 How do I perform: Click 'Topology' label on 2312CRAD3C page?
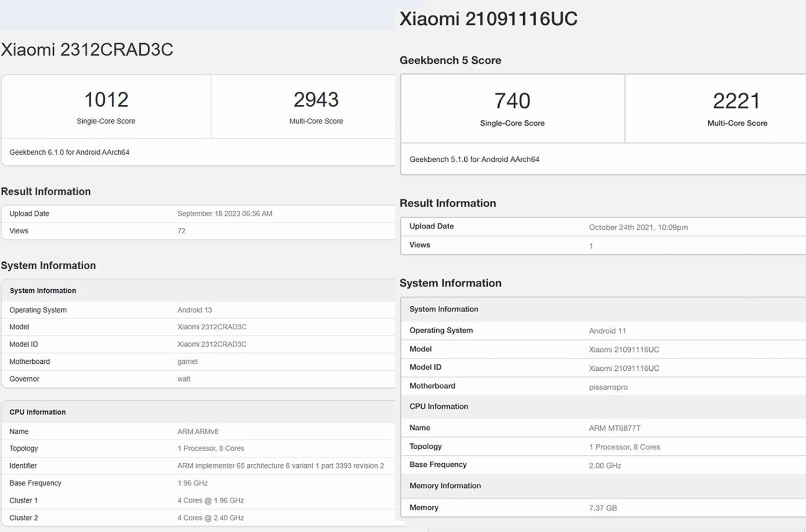pyautogui.click(x=24, y=448)
